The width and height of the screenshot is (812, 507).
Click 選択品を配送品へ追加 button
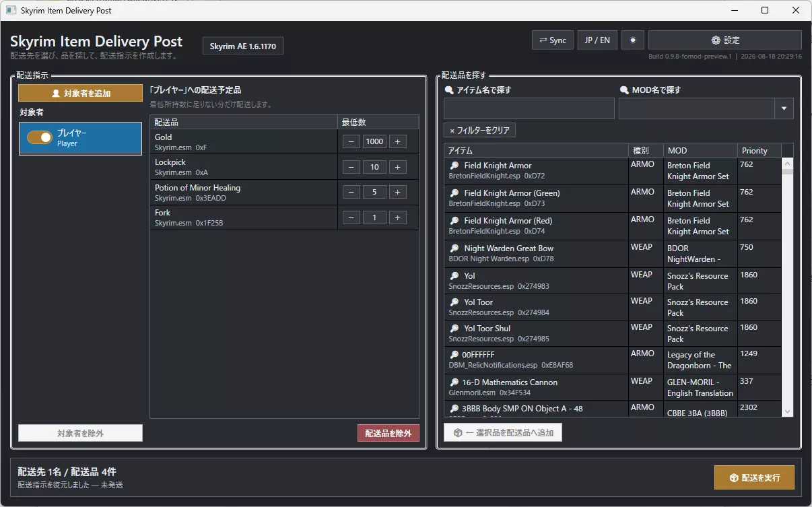(x=503, y=432)
